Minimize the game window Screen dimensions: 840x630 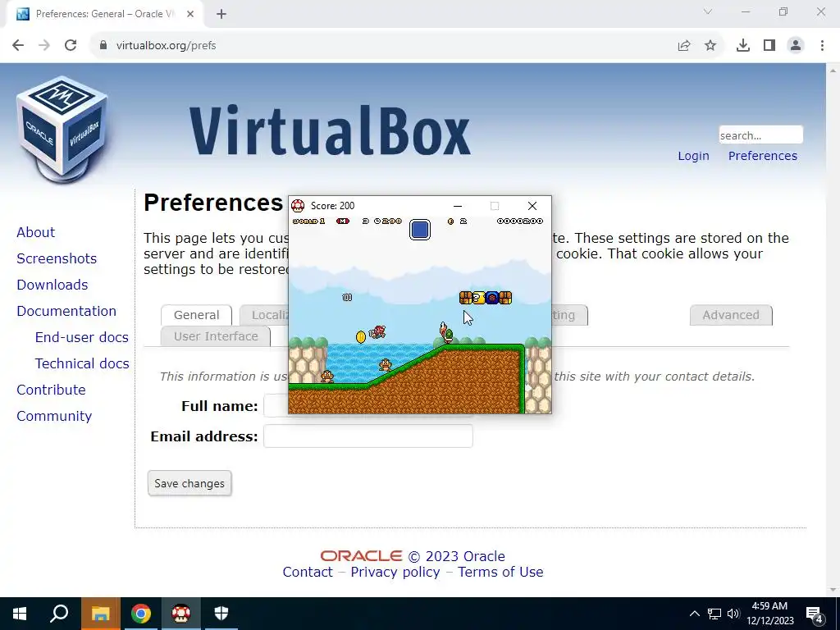(x=458, y=206)
